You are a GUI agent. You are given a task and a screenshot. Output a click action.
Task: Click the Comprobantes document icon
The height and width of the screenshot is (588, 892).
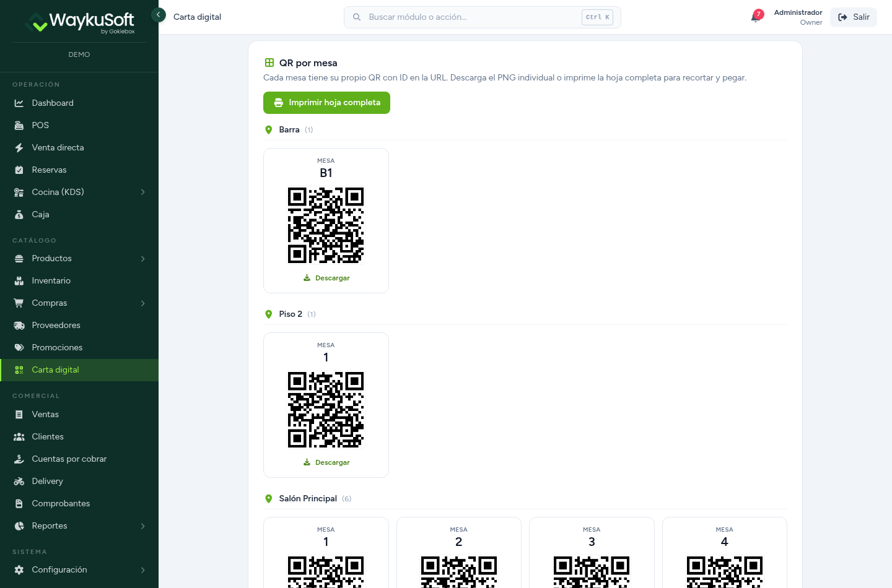point(19,504)
